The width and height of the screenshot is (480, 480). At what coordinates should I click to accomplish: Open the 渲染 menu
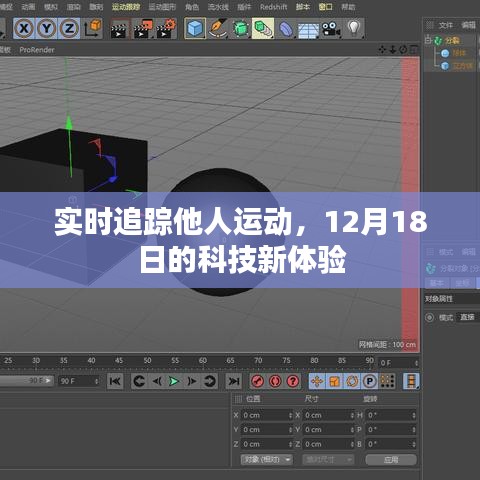[73, 7]
